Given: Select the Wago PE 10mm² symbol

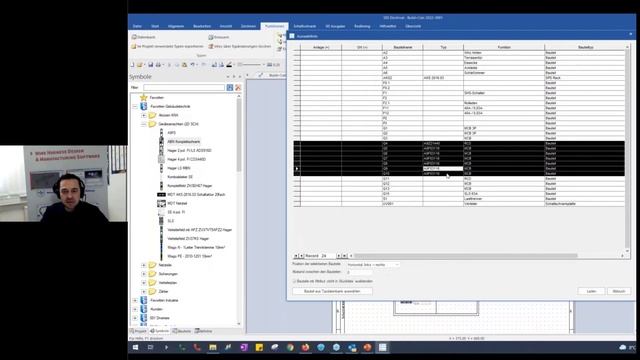Looking at the screenshot, I should [189, 256].
